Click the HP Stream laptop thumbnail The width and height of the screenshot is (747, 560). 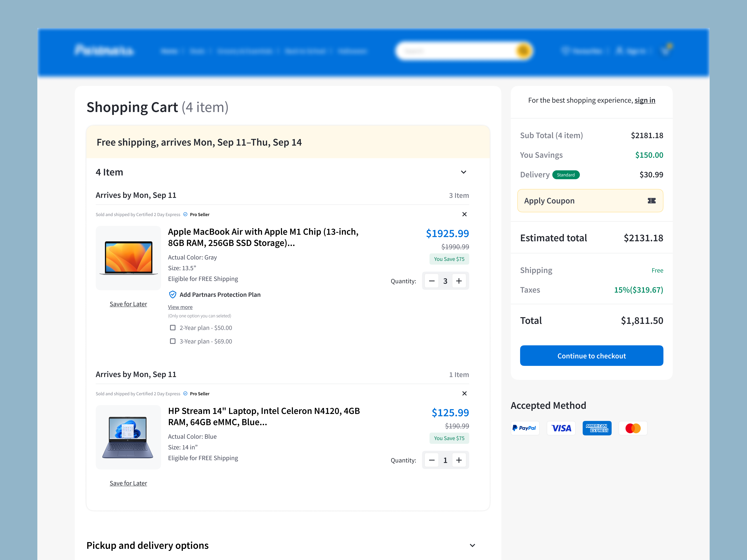click(x=128, y=437)
